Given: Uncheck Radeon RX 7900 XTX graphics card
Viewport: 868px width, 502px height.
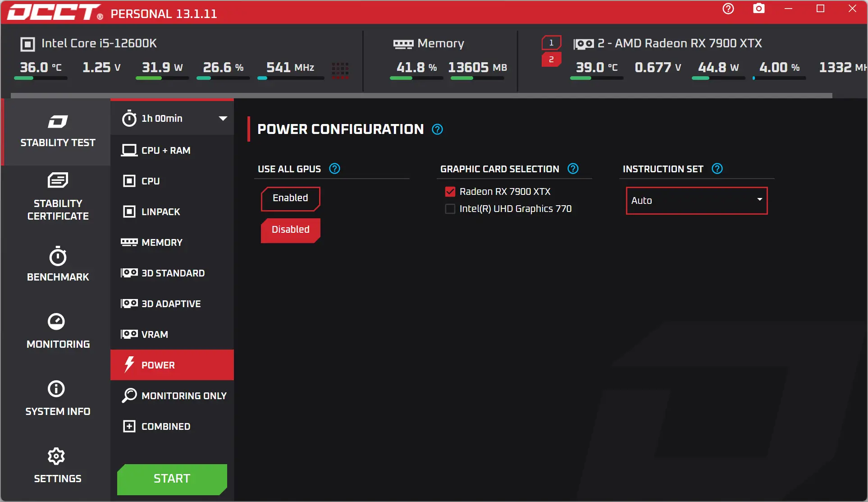Looking at the screenshot, I should coord(450,192).
